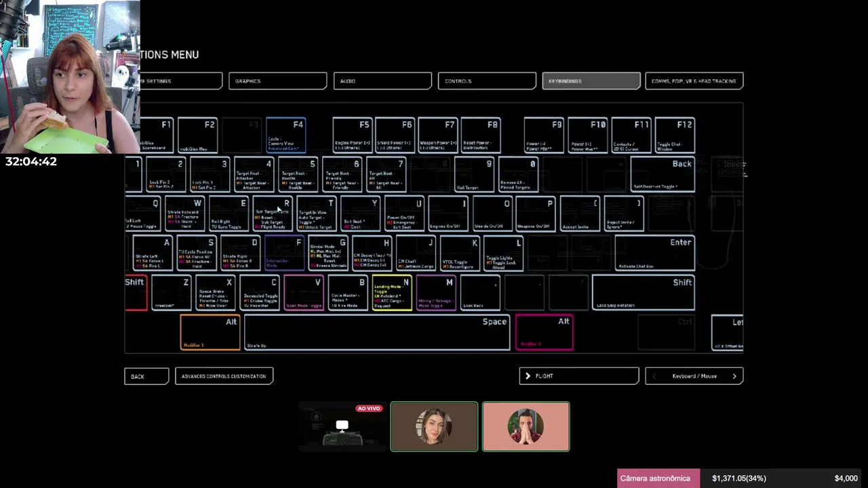Select the 5 Target Next Hostile key
Screen dimensions: 868x488
pyautogui.click(x=298, y=175)
